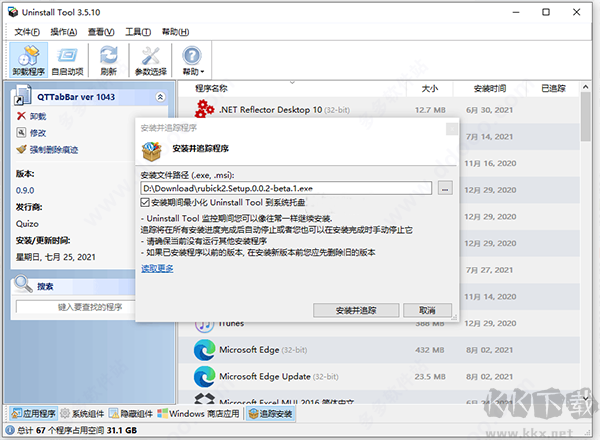This screenshot has width=600, height=440.
Task: Sort by 大小 size column header
Action: pos(430,88)
